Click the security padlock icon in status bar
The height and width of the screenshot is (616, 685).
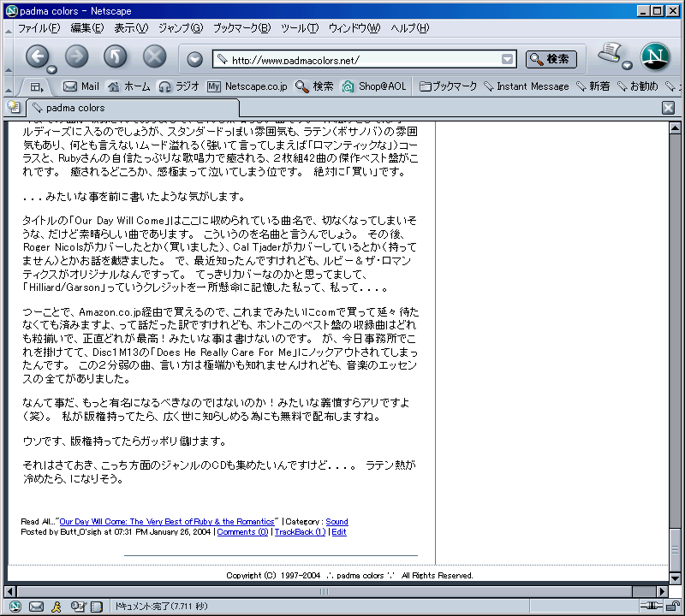click(x=673, y=606)
